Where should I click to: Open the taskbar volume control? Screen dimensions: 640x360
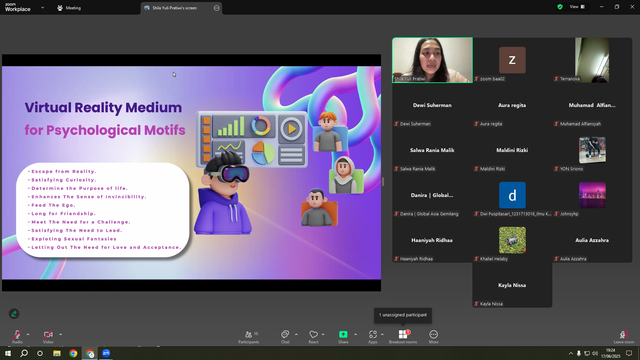pyautogui.click(x=595, y=353)
